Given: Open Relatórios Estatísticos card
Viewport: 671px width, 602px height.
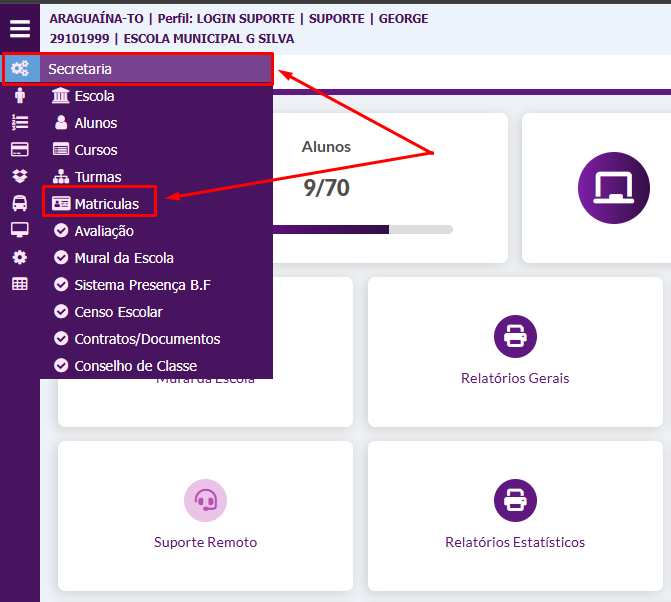Looking at the screenshot, I should coord(515,515).
